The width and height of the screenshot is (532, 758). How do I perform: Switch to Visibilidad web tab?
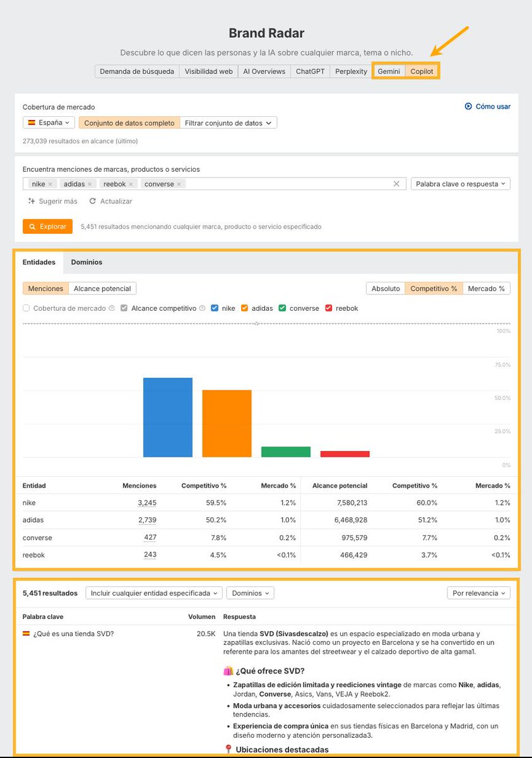point(208,71)
